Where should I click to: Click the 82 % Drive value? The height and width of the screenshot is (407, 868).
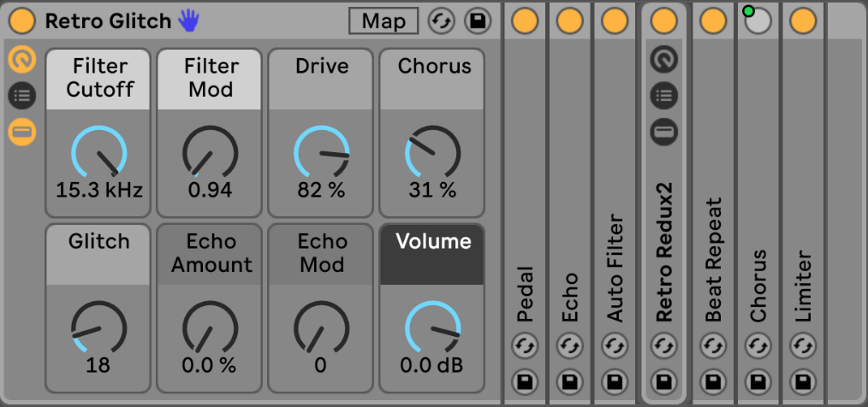tap(322, 191)
